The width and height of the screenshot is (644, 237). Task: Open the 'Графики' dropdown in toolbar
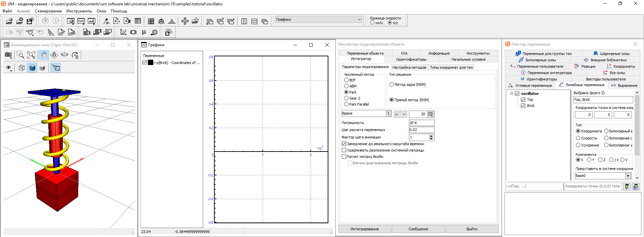click(x=359, y=19)
